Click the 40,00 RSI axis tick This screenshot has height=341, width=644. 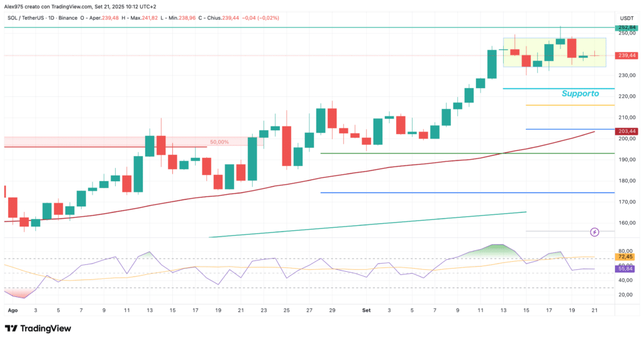625,280
